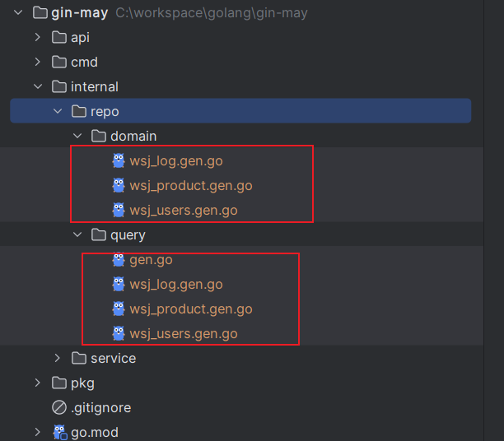Click Go file icon of wsj_product.gen.go in domain
This screenshot has width=504, height=441.
(x=119, y=186)
